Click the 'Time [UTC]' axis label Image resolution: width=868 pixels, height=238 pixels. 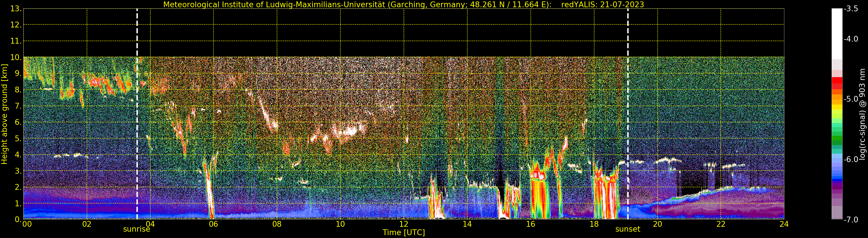pyautogui.click(x=404, y=232)
